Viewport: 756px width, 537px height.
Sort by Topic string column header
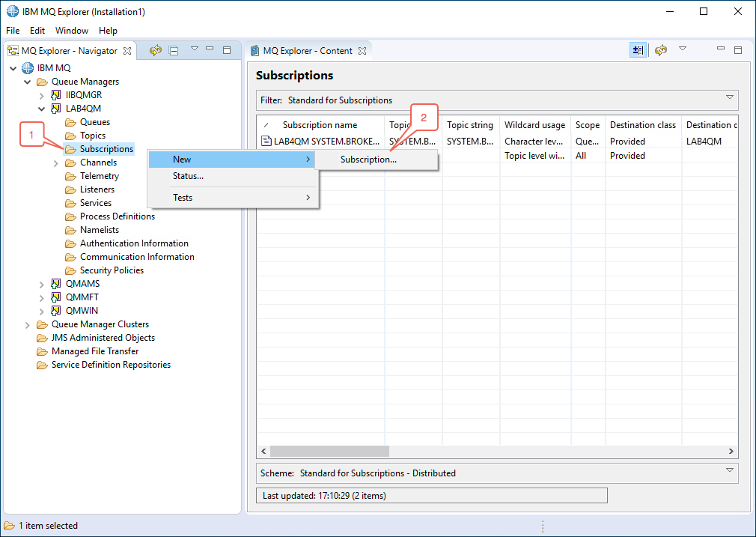point(471,125)
